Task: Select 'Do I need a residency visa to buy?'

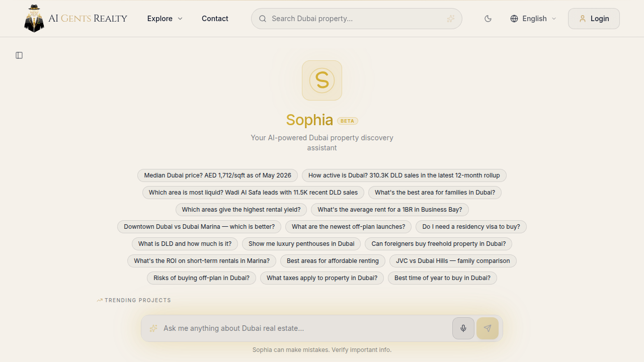Action: coord(471,227)
